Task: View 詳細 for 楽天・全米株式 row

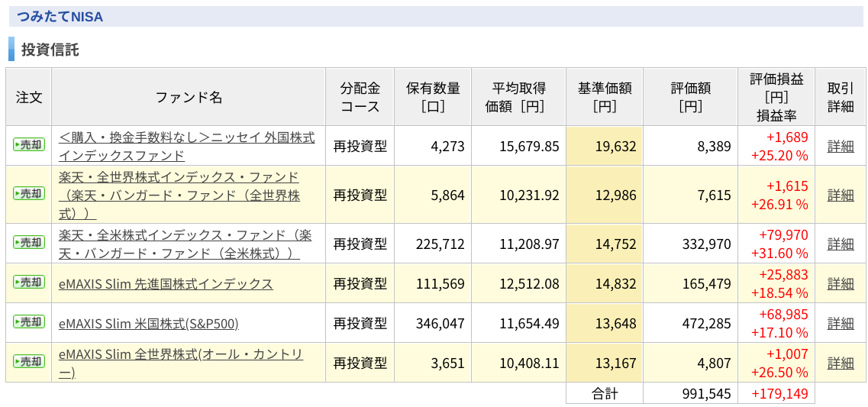Action: point(841,244)
